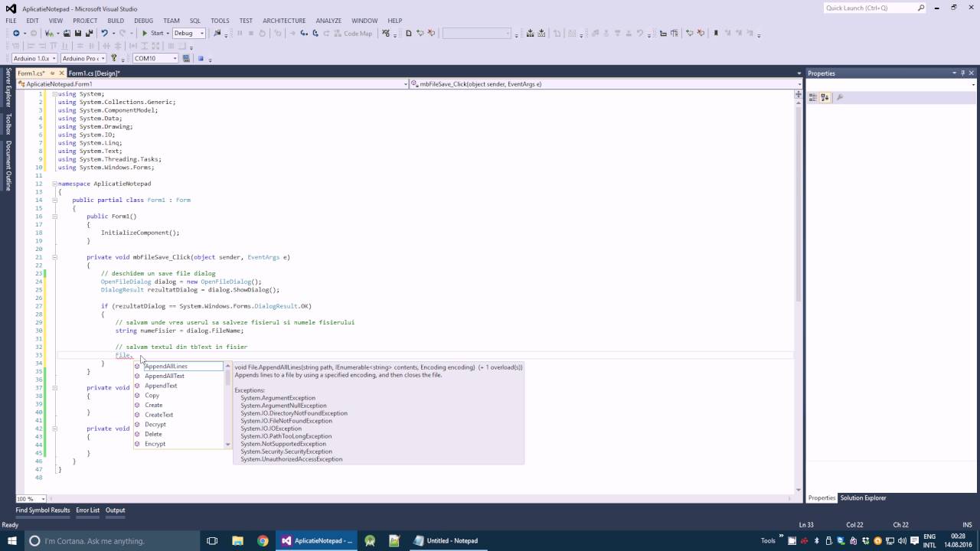Collapse the using directives region
This screenshot has height=551, width=980.
click(x=54, y=93)
